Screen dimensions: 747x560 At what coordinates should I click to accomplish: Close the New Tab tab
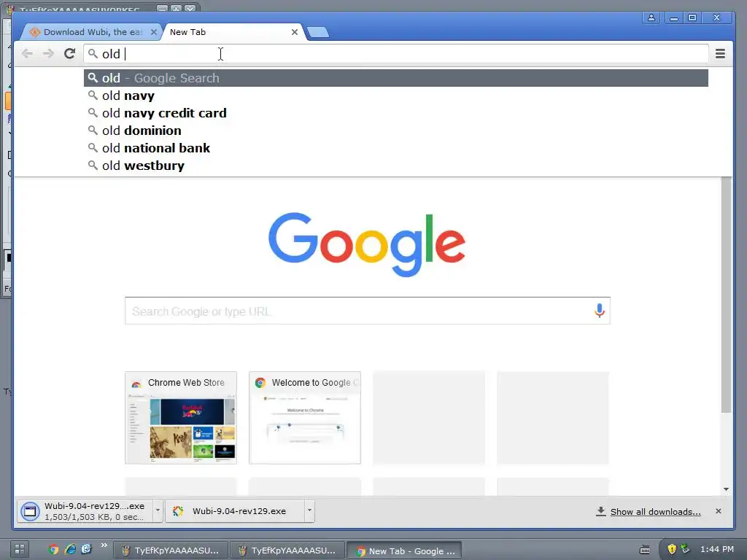(x=295, y=32)
